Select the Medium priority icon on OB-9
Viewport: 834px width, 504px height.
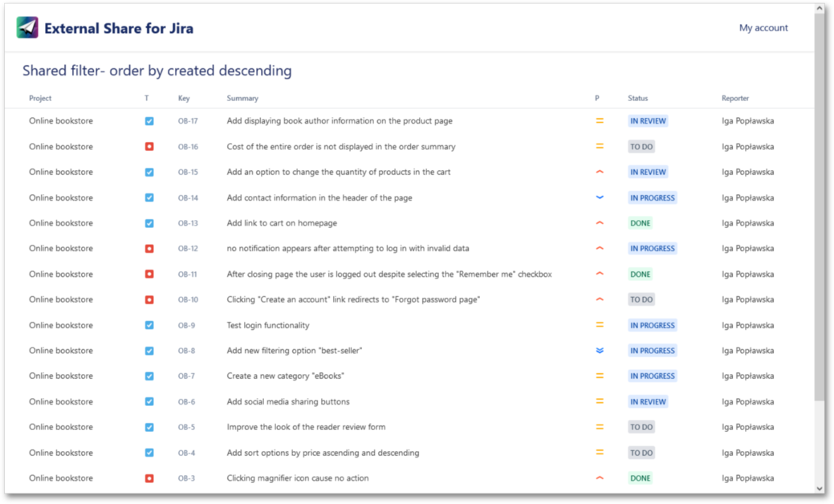tap(598, 325)
